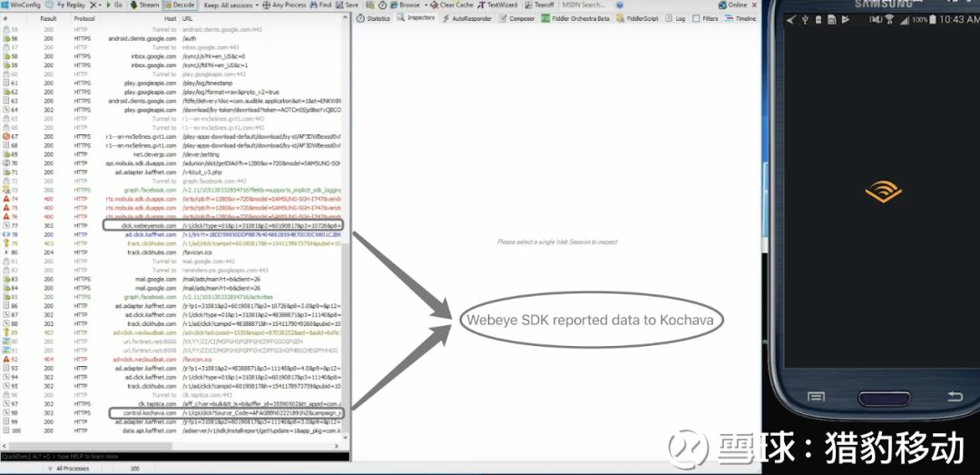Click the comment bubble toolbar icon
The width and height of the screenshot is (980, 475).
pyautogui.click(x=49, y=5)
